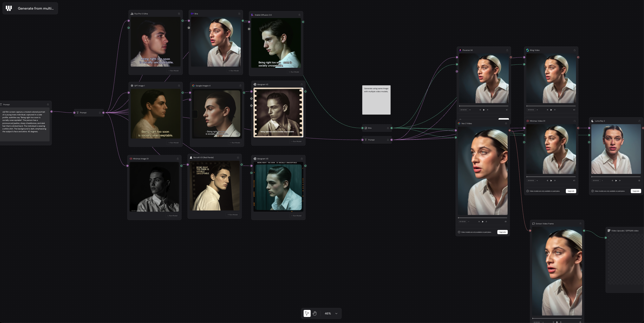Image resolution: width=644 pixels, height=323 pixels.
Task: Toggle lock on Recraft V3 node
Action: point(238,157)
